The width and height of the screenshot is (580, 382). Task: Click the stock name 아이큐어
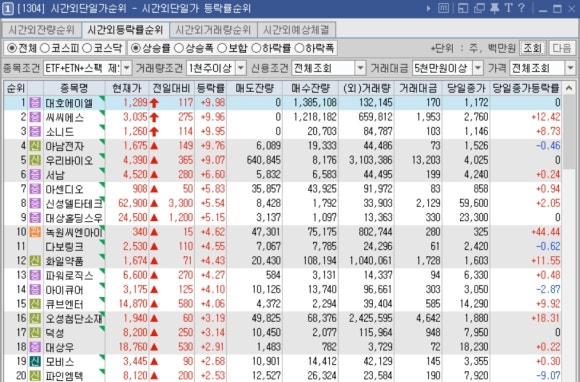tap(64, 290)
